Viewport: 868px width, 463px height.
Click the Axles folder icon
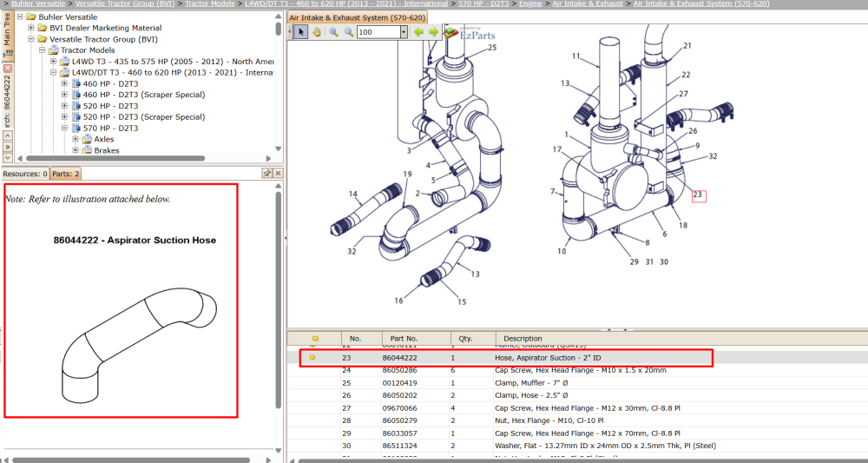point(87,139)
